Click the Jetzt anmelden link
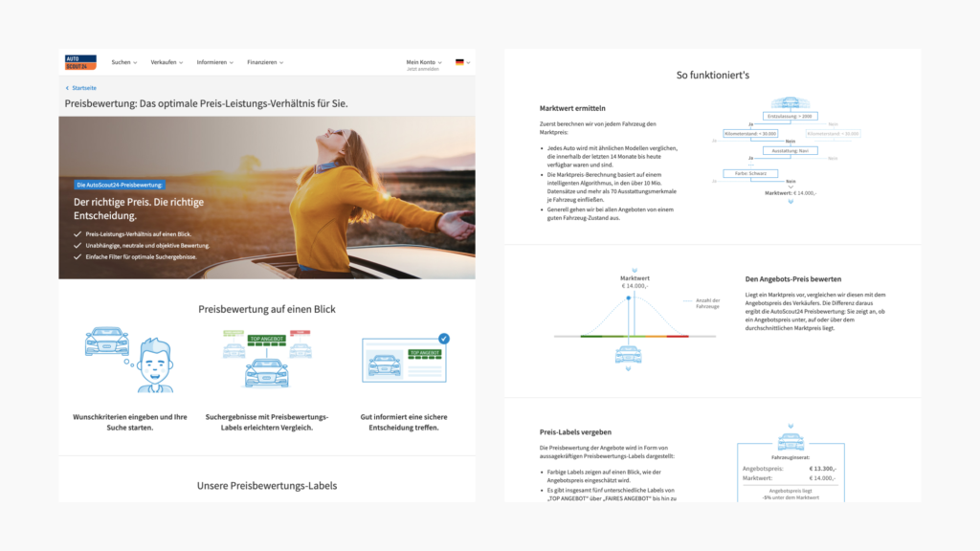980x551 pixels. 423,70
